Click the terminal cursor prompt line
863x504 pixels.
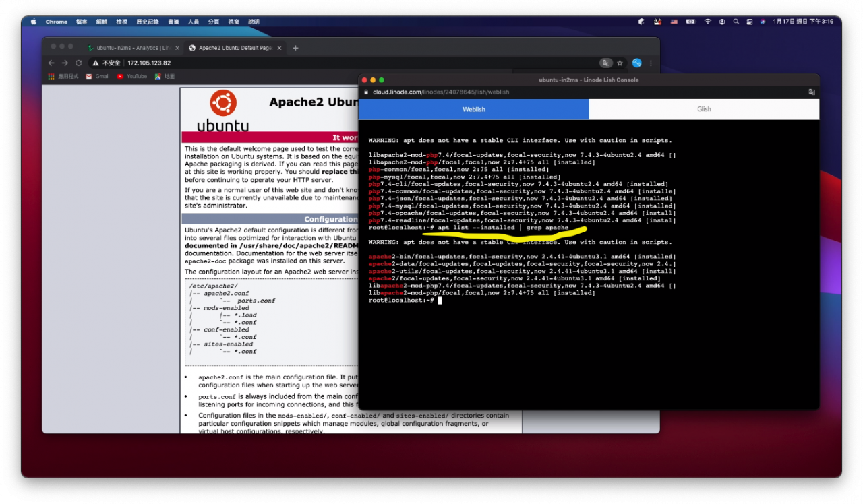coord(405,300)
